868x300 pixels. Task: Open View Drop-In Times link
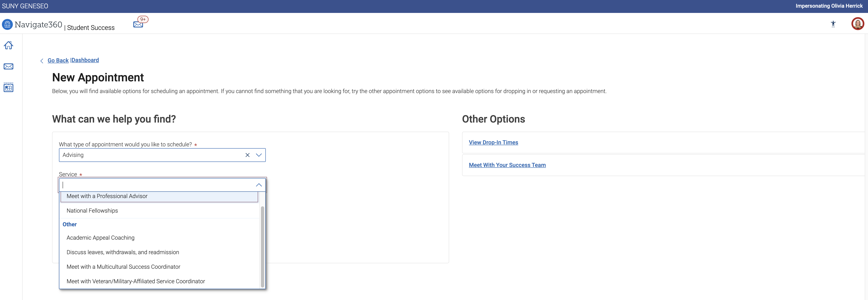tap(493, 142)
